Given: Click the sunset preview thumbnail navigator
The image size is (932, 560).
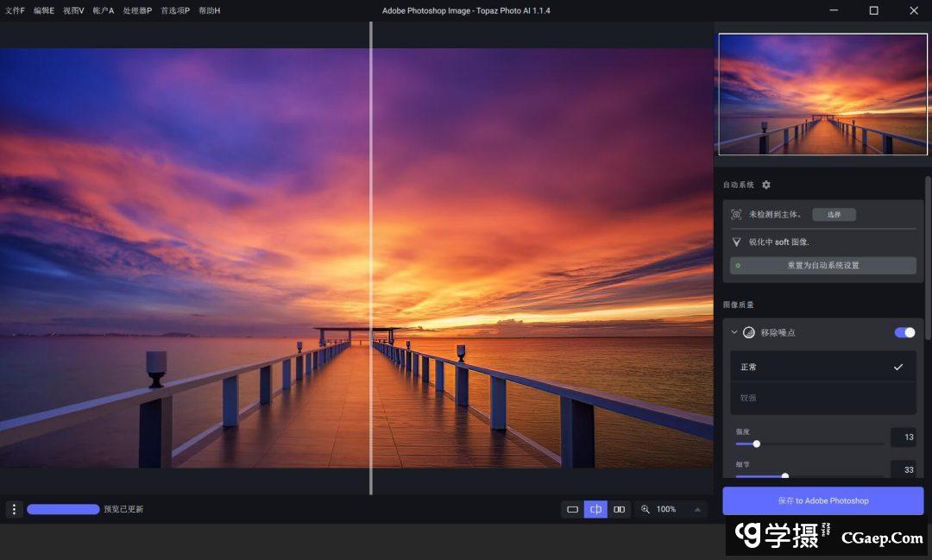Looking at the screenshot, I should pyautogui.click(x=822, y=94).
